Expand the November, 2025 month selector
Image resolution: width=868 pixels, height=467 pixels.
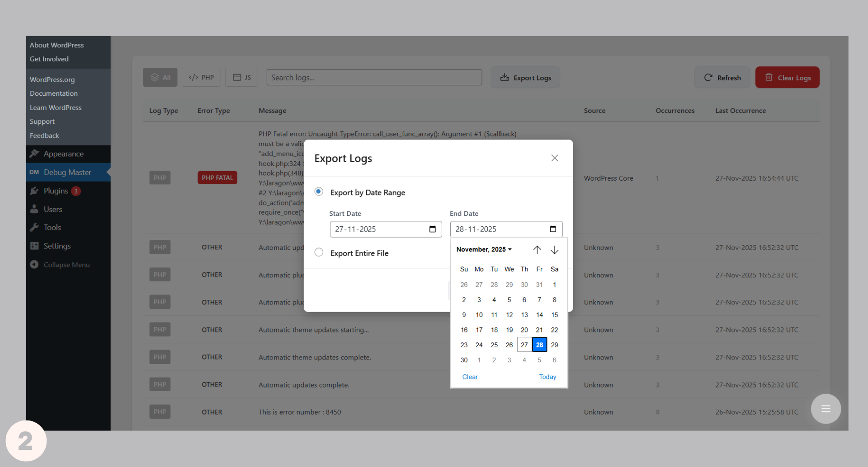pos(484,249)
